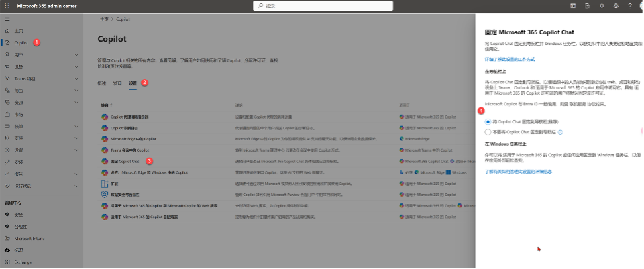The width and height of the screenshot is (644, 269).
Task: Focus the top search box
Action: coord(323,6)
